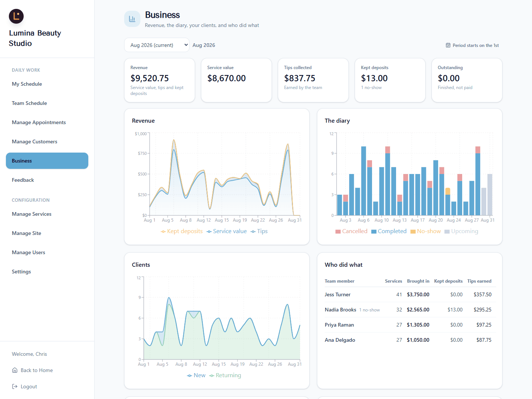Toggle New series in Clients legend

(196, 375)
